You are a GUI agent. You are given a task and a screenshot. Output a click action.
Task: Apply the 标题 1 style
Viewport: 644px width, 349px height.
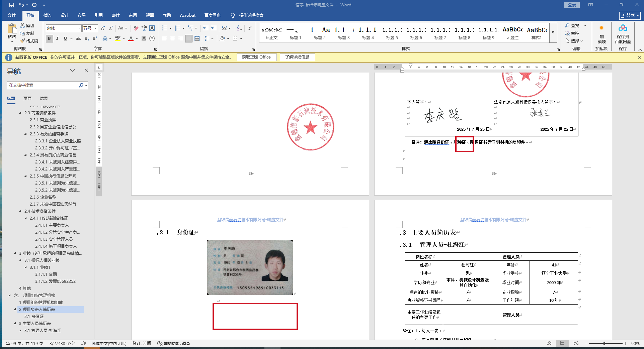(x=296, y=33)
